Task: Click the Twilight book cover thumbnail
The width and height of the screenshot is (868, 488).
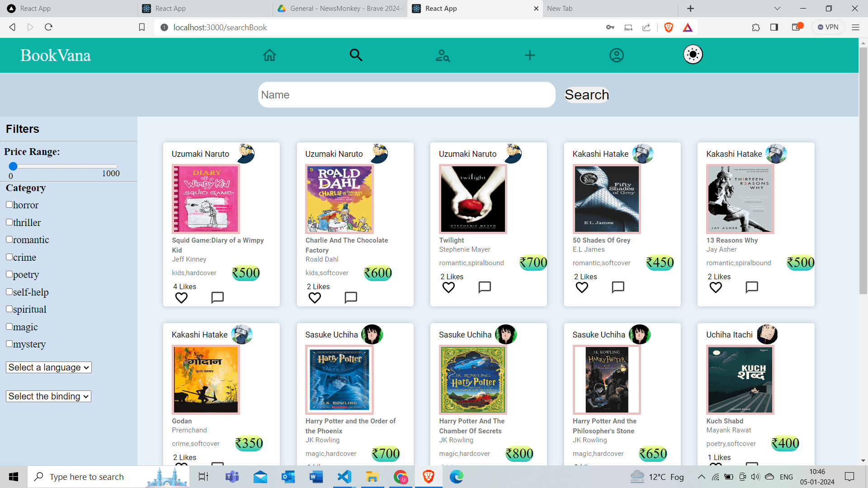Action: [x=473, y=199]
